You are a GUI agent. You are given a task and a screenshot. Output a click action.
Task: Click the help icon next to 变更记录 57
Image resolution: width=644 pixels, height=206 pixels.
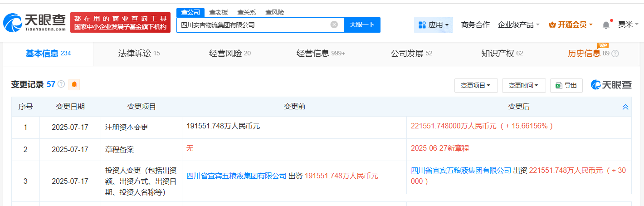click(61, 84)
